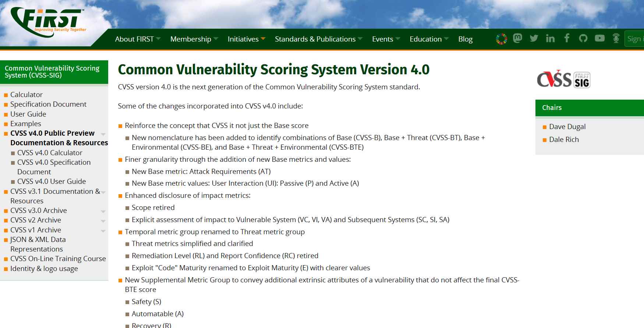Viewport: 644px width, 328px height.
Task: Open the Standards & Publications menu
Action: (318, 39)
